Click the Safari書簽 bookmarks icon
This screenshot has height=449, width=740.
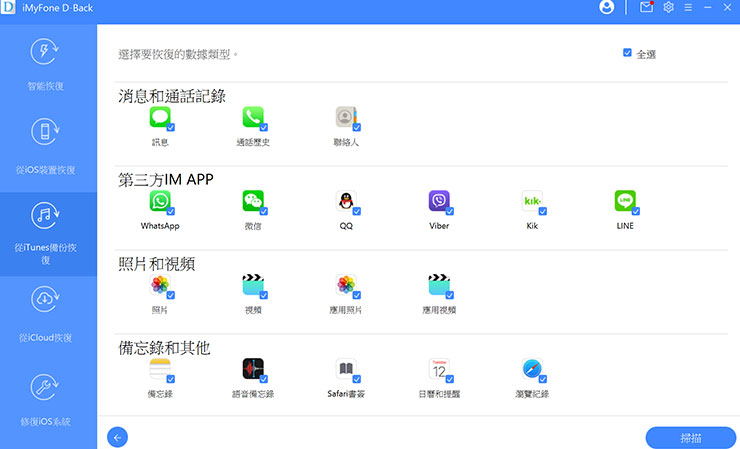click(346, 369)
